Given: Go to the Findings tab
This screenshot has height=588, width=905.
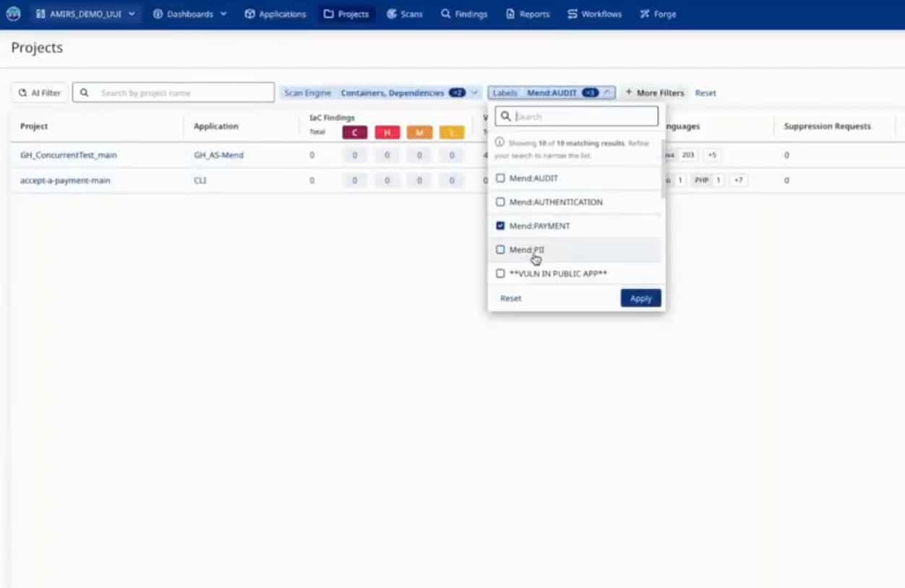Looking at the screenshot, I should tap(464, 14).
